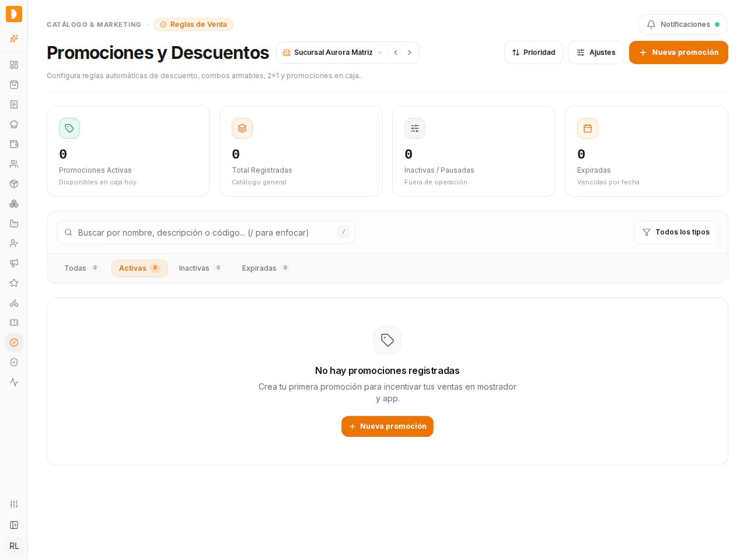Click the Inactivas / Pausadas stat card
The image size is (747, 560).
point(474,151)
